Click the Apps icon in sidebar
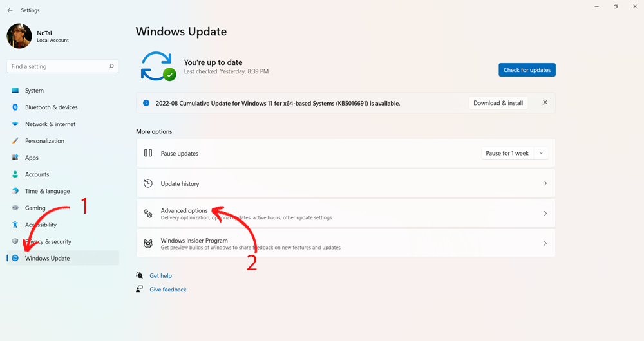This screenshot has height=341, width=644. (x=15, y=158)
